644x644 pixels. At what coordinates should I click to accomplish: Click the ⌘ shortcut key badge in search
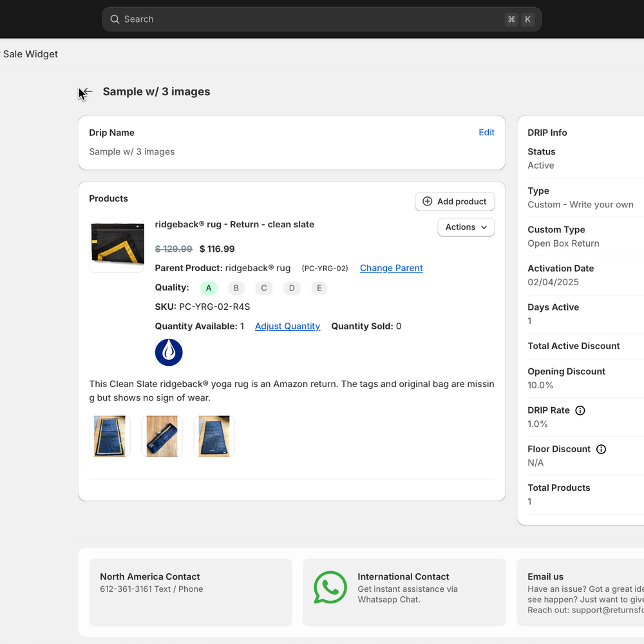coord(511,19)
